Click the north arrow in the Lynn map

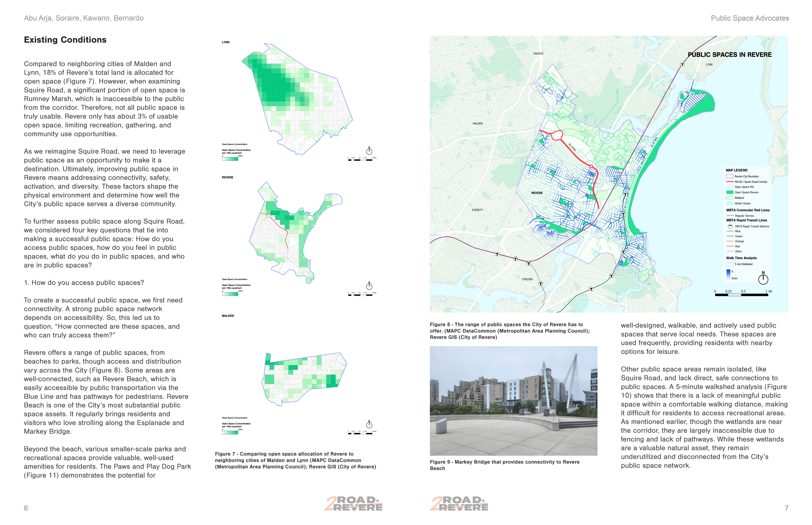point(369,151)
